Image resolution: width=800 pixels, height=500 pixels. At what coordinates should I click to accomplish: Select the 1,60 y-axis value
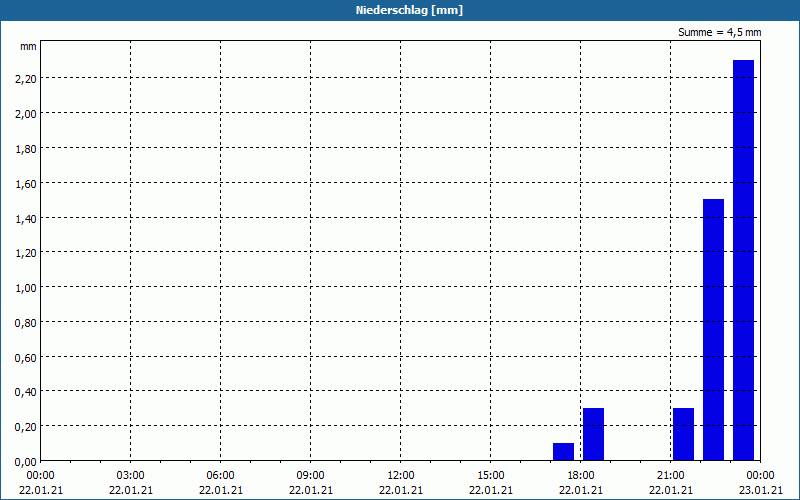tap(26, 183)
